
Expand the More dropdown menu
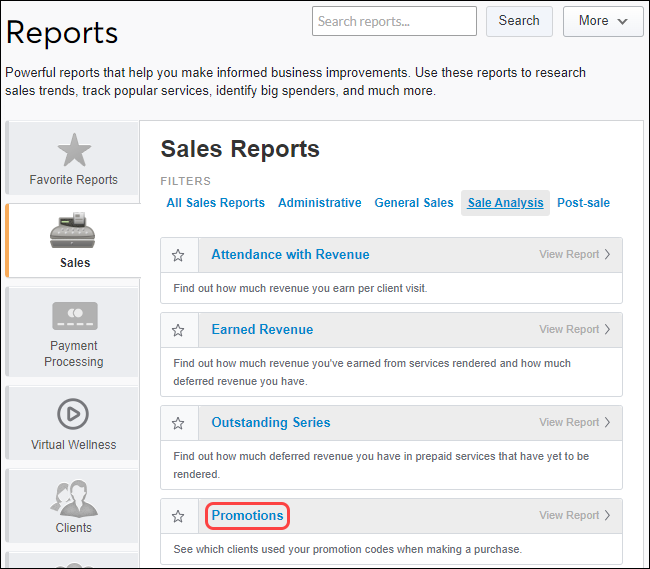pyautogui.click(x=602, y=21)
